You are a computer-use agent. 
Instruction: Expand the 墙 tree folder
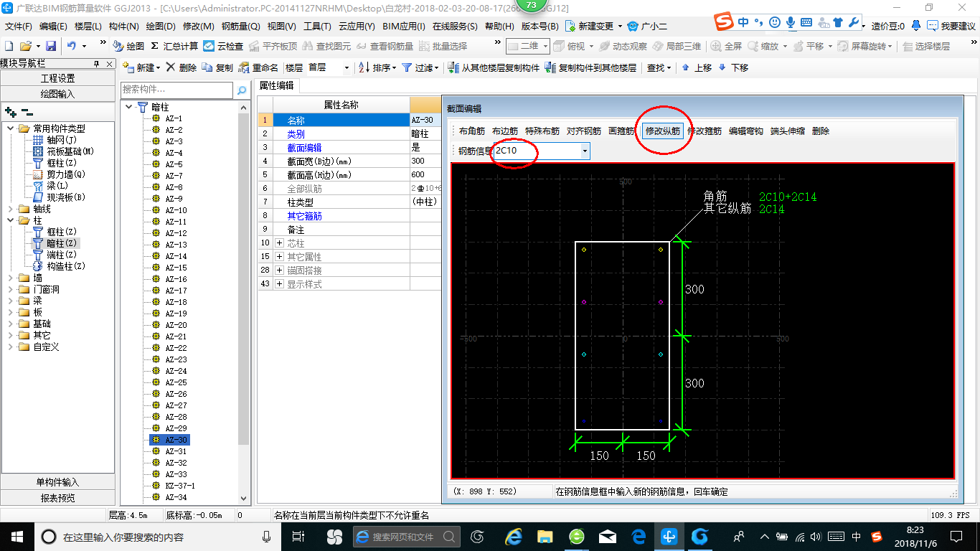click(11, 278)
